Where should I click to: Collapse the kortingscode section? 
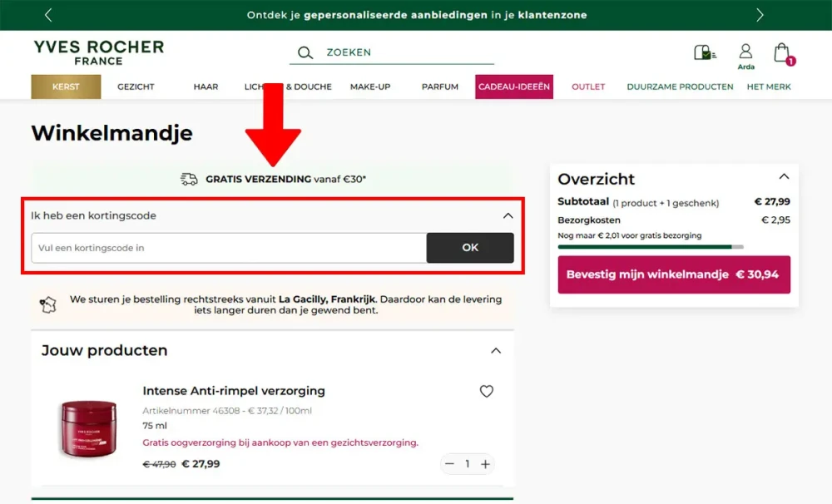[508, 215]
